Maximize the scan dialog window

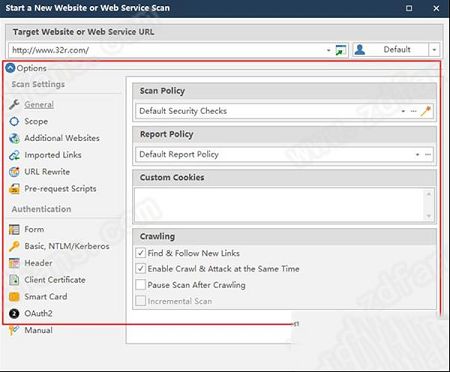click(409, 8)
